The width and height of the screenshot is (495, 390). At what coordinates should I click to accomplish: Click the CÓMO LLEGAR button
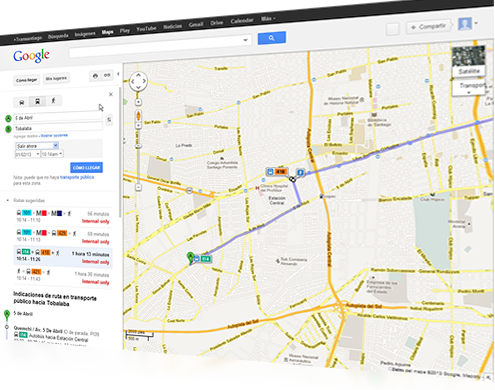(86, 167)
